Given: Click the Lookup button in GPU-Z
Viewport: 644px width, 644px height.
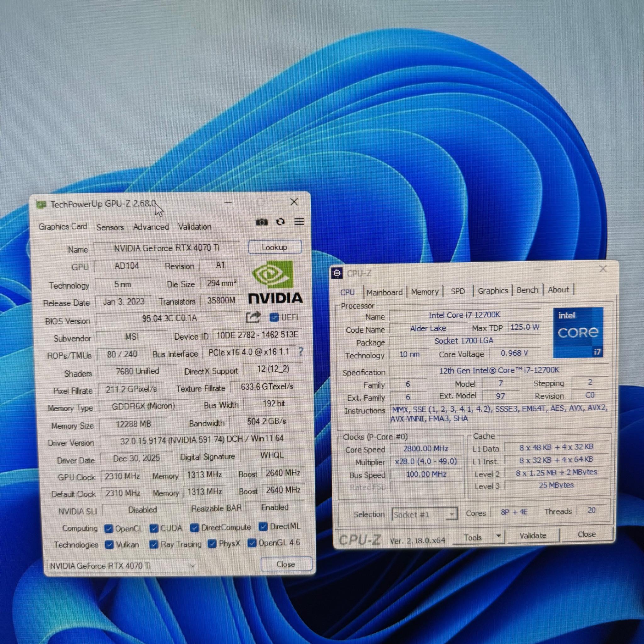Looking at the screenshot, I should (275, 247).
